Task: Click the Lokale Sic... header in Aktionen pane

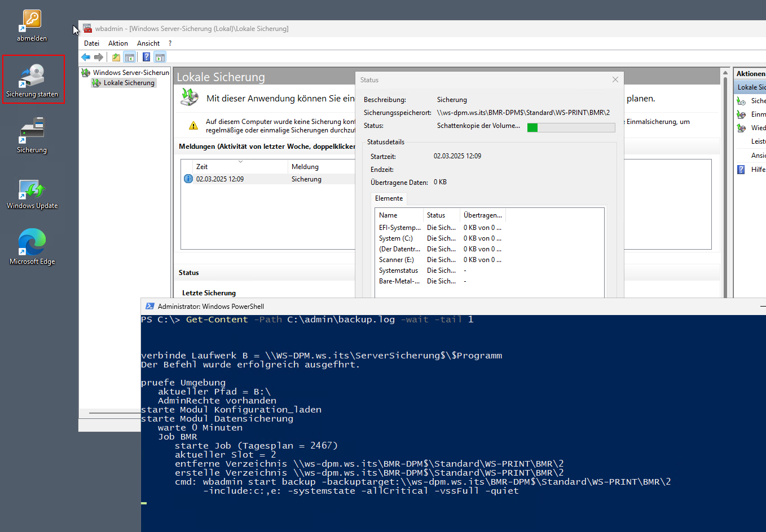Action: [750, 87]
